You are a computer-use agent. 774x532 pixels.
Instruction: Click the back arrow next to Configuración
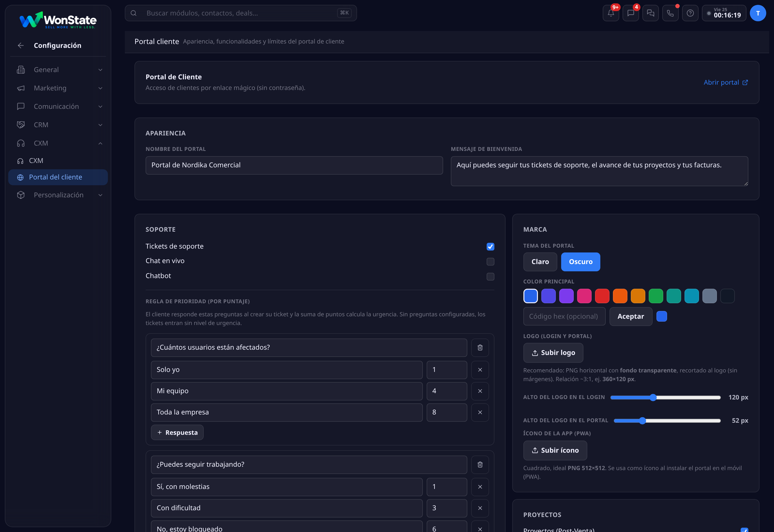21,45
